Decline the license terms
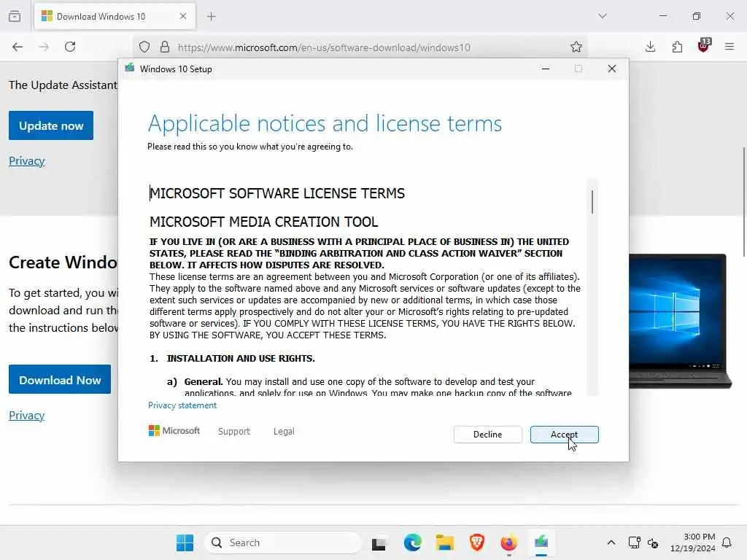 (x=487, y=435)
